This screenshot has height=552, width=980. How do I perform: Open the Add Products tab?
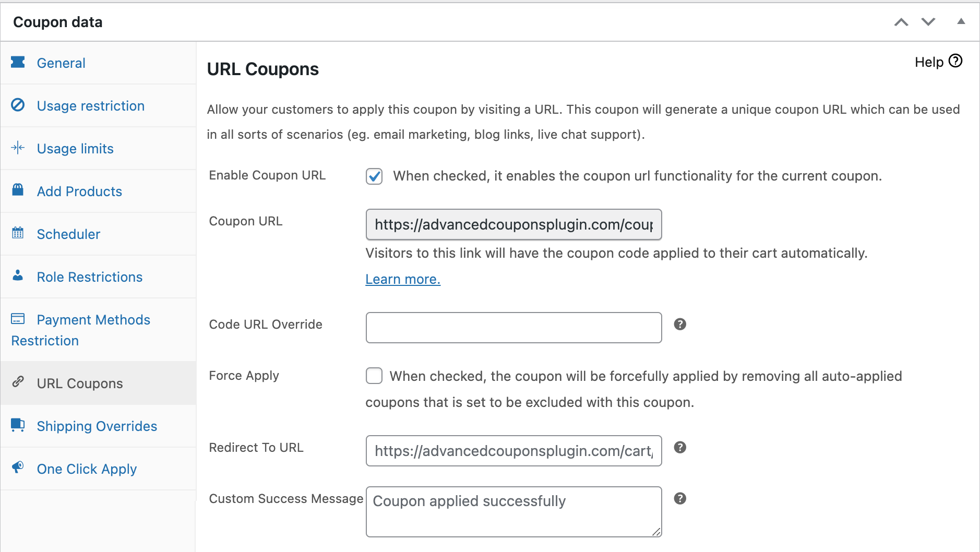[x=79, y=191]
